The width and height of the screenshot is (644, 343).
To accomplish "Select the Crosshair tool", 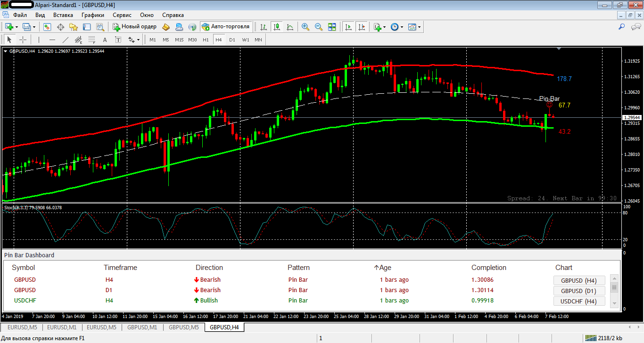I will 23,40.
